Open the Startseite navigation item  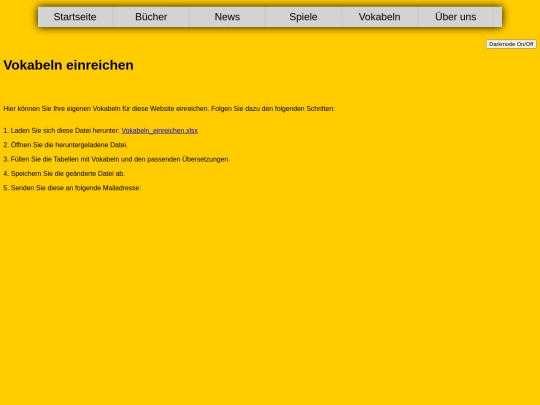(75, 17)
